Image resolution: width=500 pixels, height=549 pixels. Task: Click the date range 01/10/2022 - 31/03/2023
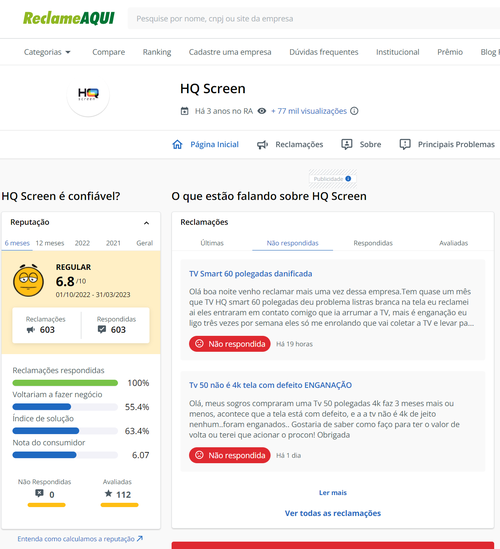93,295
